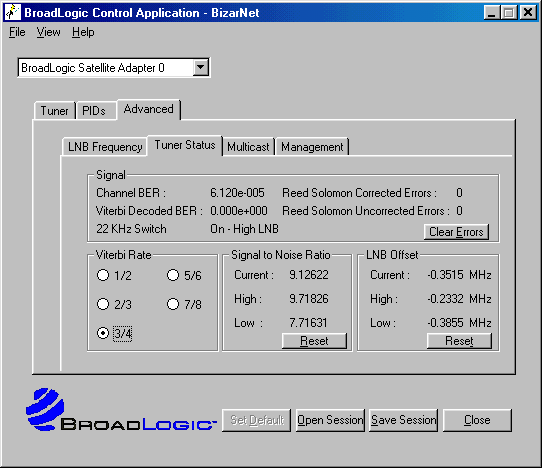The height and width of the screenshot is (468, 542).
Task: Click the Open Session button
Action: point(330,420)
